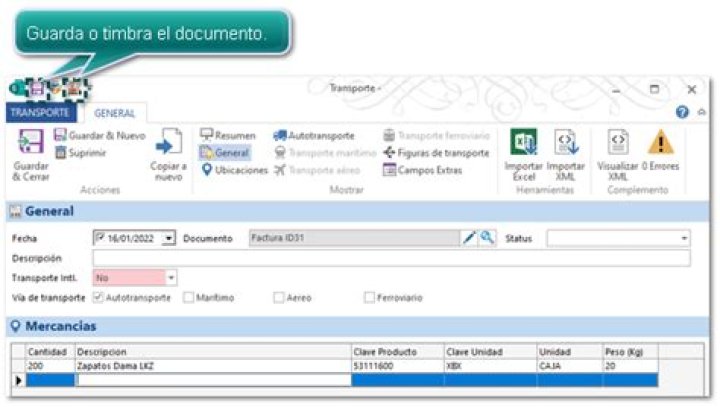Switch to the TRANSPORTE tab
Screen dimensions: 720x407
point(39,113)
